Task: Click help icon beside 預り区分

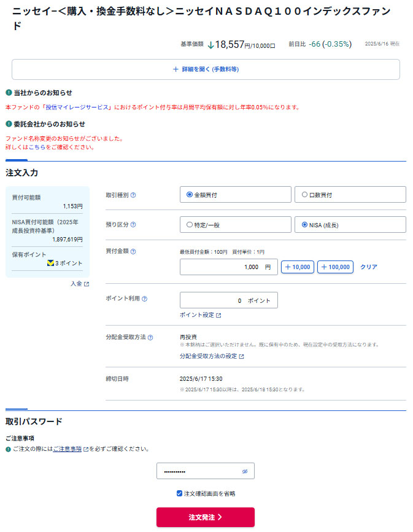Action: 133,225
